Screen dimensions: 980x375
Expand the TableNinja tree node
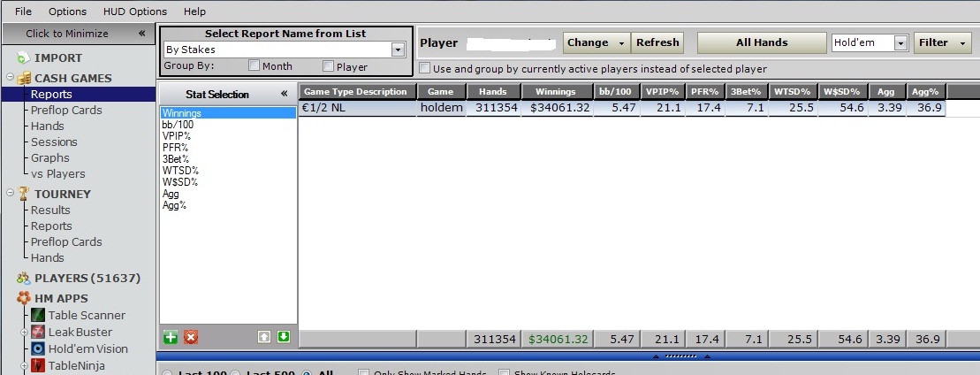(x=25, y=365)
